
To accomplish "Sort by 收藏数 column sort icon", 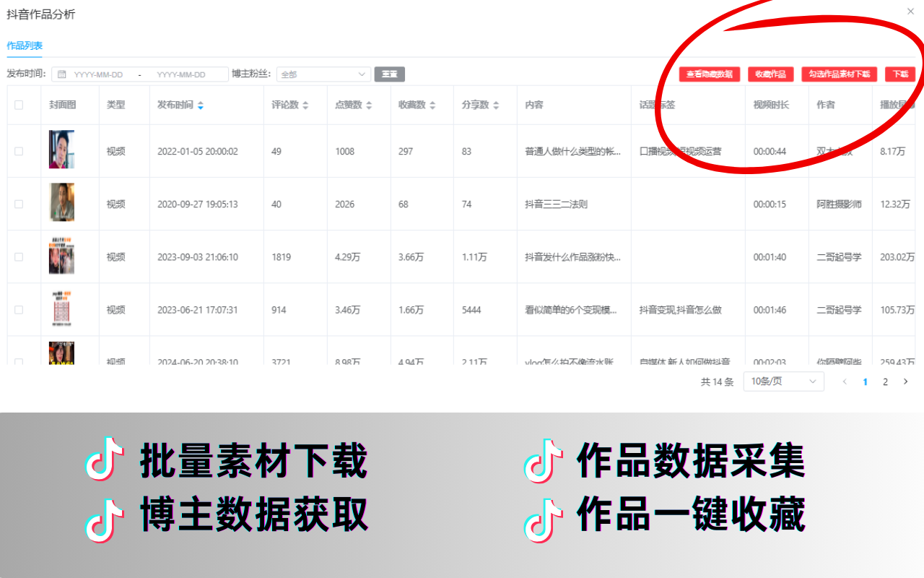I will point(433,104).
